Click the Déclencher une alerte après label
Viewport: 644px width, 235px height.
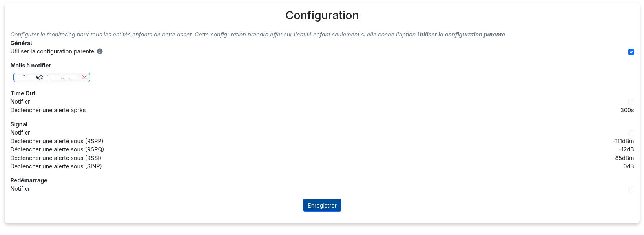coord(48,110)
